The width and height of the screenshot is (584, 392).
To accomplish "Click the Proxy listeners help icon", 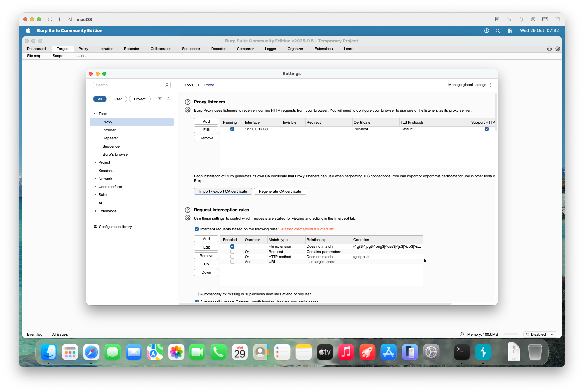I will coord(188,102).
